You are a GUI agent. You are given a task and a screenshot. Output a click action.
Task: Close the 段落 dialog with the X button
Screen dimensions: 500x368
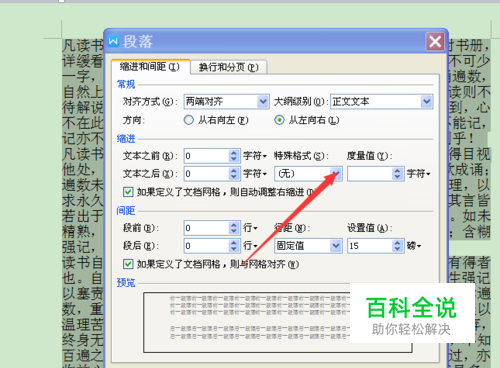pos(435,42)
